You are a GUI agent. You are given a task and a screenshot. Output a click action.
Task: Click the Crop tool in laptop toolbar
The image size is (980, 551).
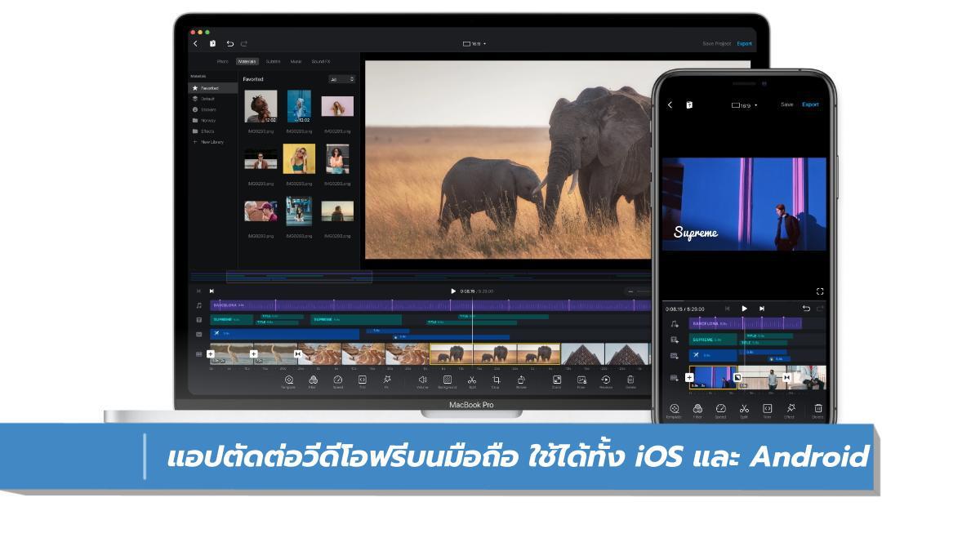[x=496, y=380]
